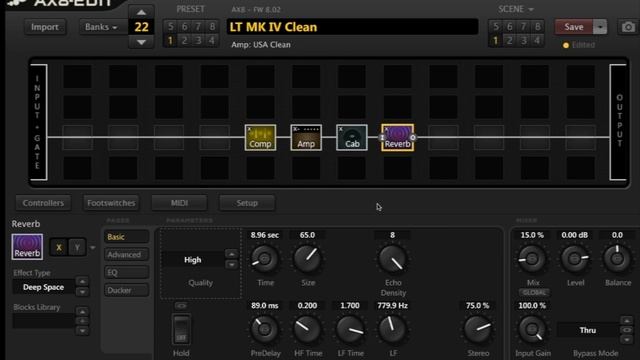This screenshot has width=640, height=360.
Task: Select preset slot 6
Action: point(184,27)
